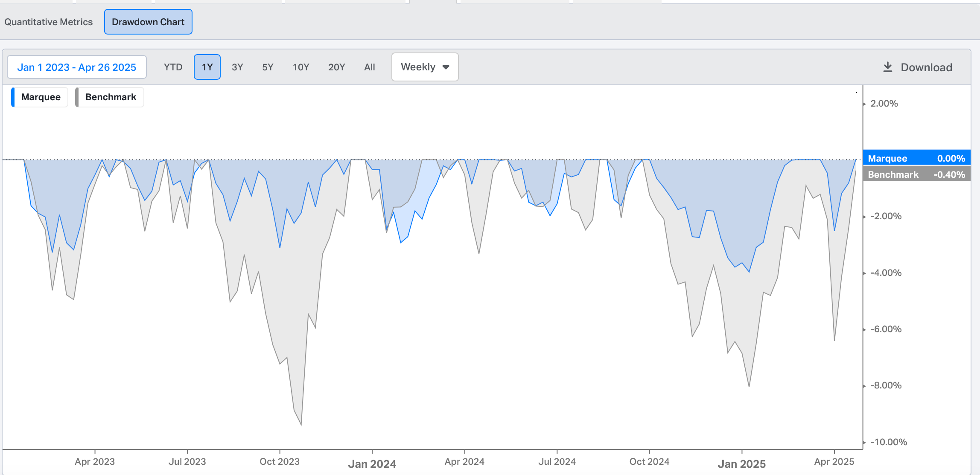Select the Drawdown Chart tab
Image resolution: width=980 pixels, height=475 pixels.
tap(148, 22)
